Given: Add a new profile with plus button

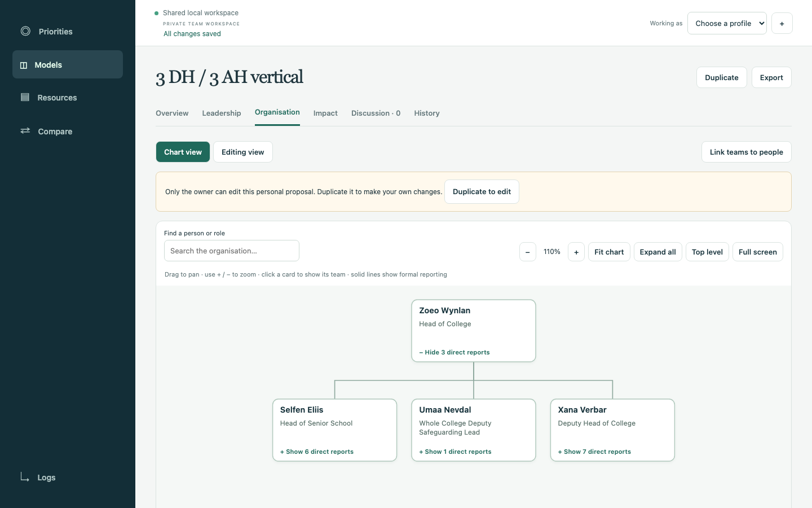Looking at the screenshot, I should (782, 23).
